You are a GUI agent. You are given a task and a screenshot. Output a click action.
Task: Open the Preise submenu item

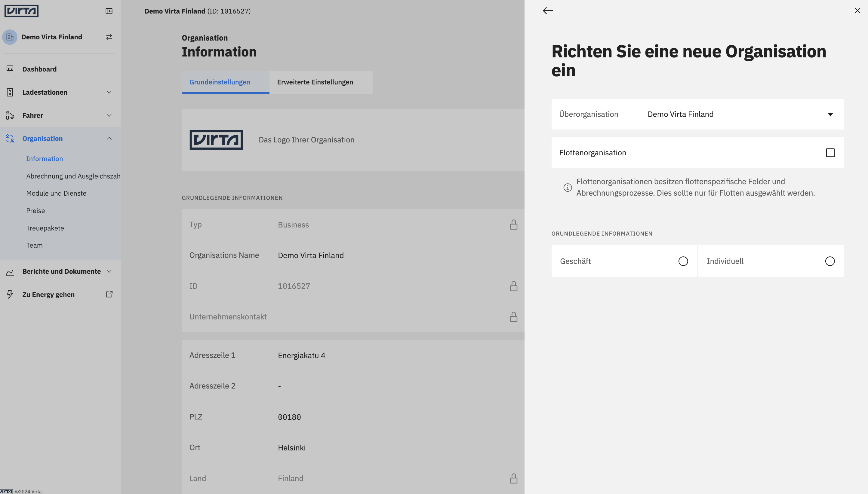(x=35, y=211)
